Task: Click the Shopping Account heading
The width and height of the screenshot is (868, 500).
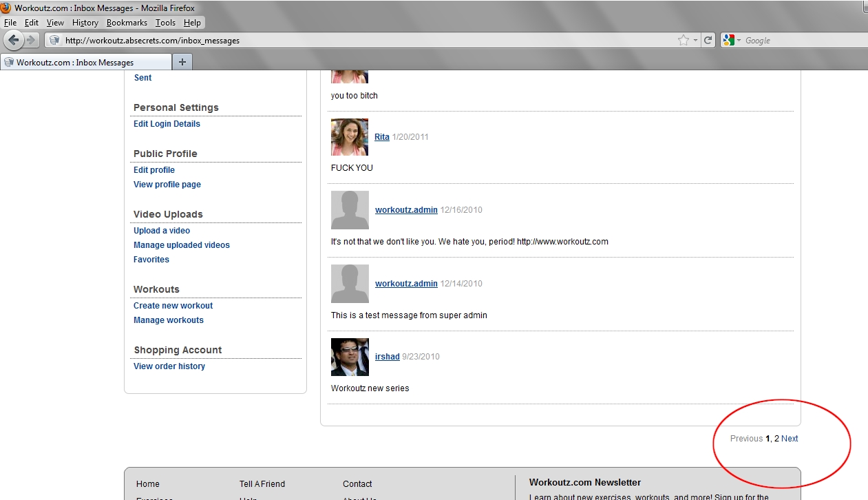Action: point(178,350)
